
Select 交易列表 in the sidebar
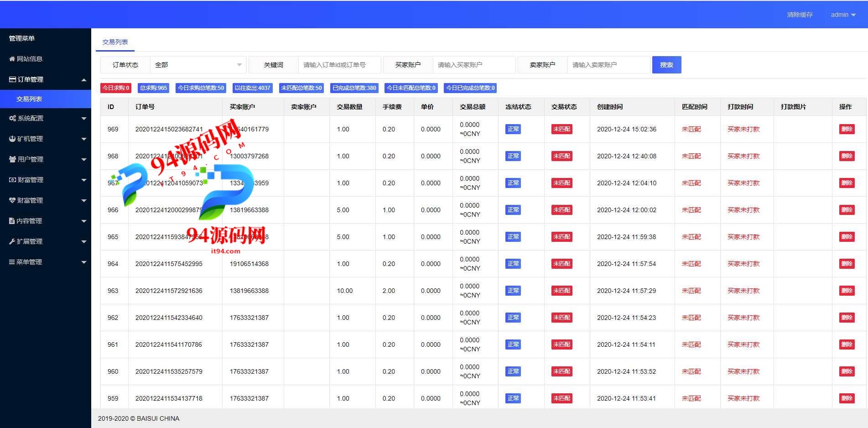pyautogui.click(x=46, y=99)
